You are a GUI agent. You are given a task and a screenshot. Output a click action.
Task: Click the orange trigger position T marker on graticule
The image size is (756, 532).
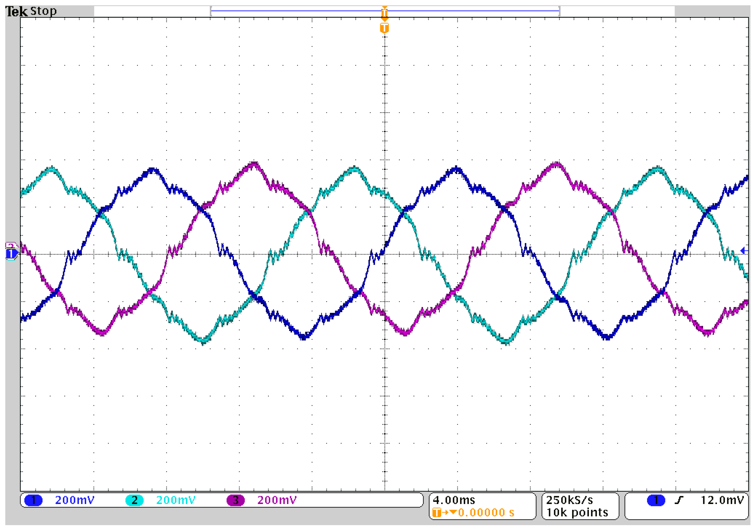tap(384, 28)
